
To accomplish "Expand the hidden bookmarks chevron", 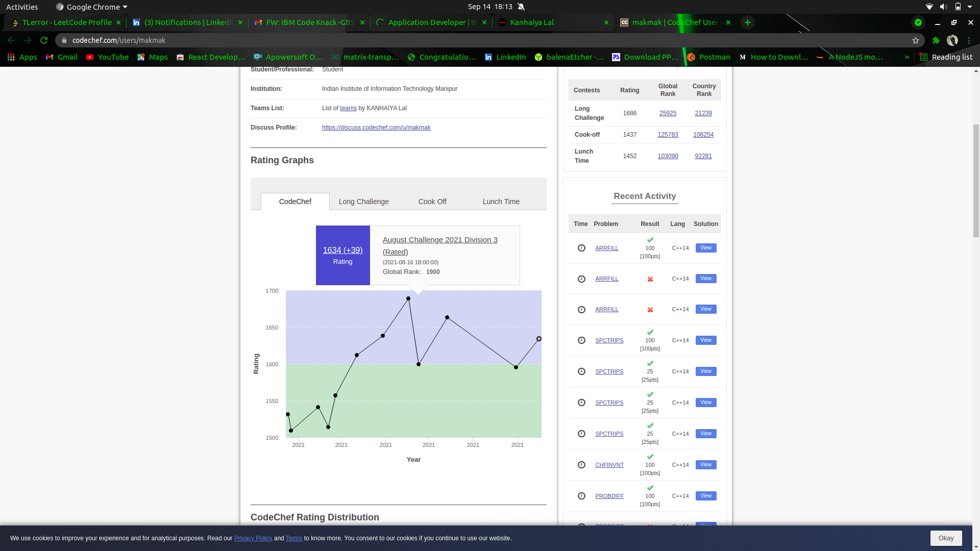I will pos(906,57).
